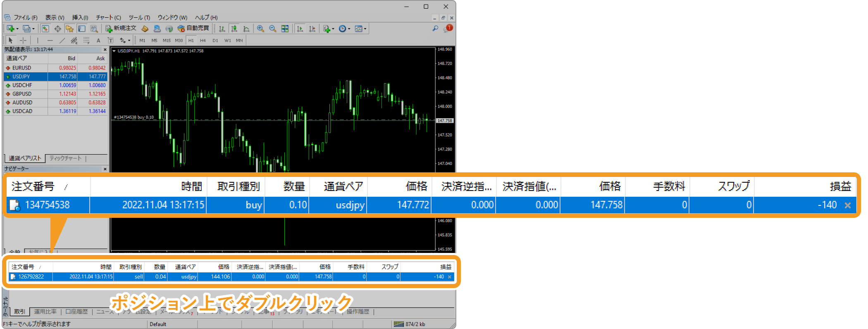Select the D1 timeframe button

[215, 41]
